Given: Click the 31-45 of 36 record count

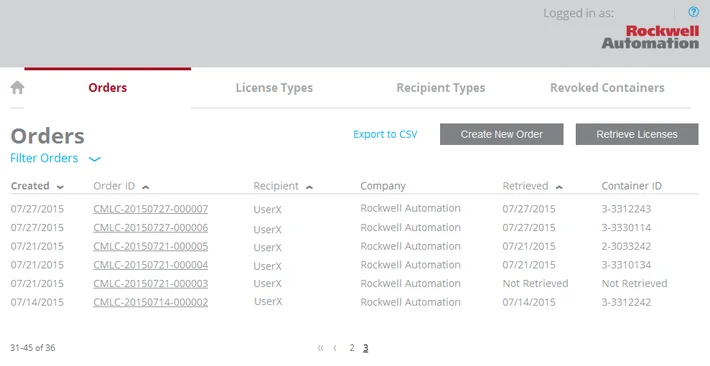Looking at the screenshot, I should click(33, 348).
